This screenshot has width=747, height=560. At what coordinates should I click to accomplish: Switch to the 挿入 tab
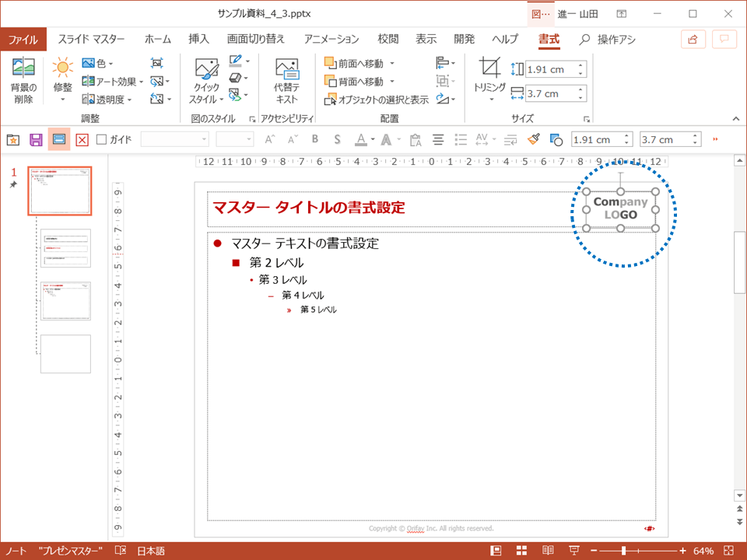click(198, 39)
